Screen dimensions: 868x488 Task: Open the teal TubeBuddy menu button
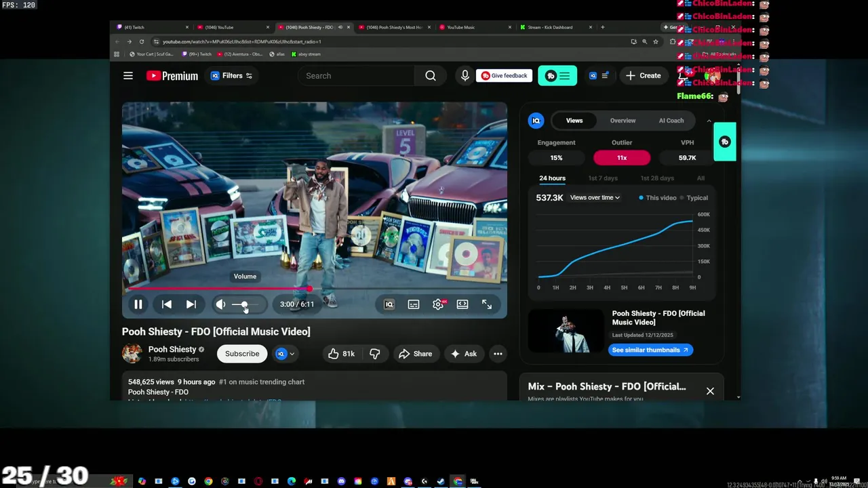click(x=557, y=76)
